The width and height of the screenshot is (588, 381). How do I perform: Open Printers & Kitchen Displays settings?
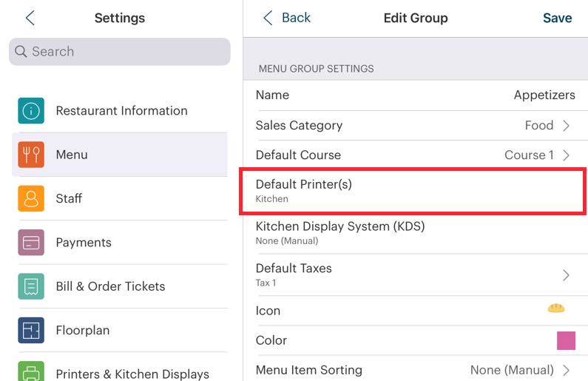coord(132,374)
